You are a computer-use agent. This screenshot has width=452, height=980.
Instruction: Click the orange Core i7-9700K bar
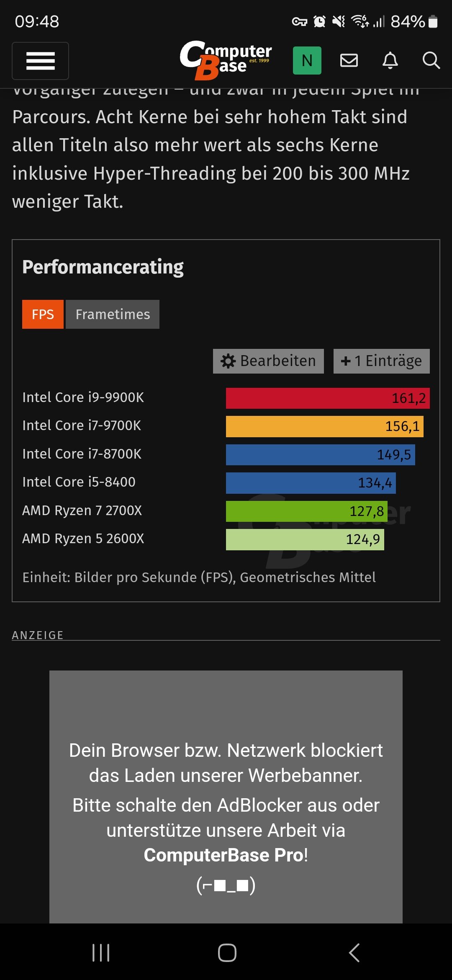(324, 426)
